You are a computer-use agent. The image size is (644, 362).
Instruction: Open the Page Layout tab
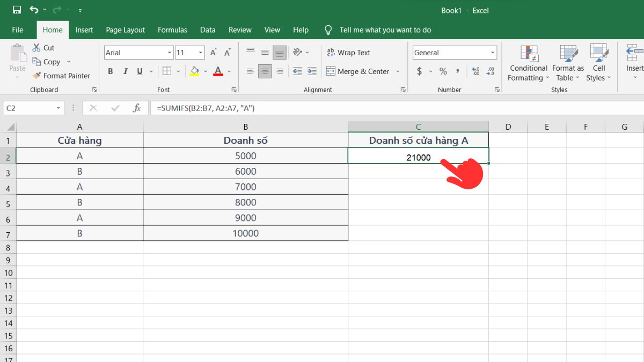point(126,30)
